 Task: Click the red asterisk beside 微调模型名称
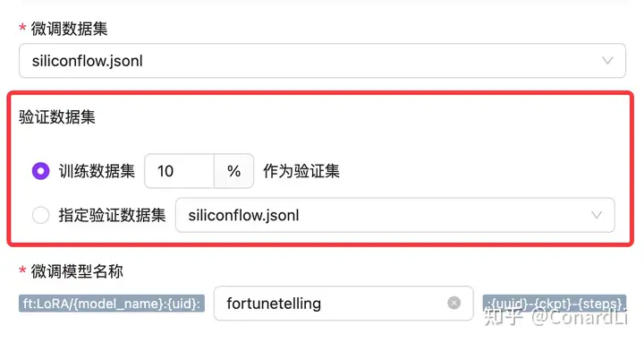click(x=22, y=270)
